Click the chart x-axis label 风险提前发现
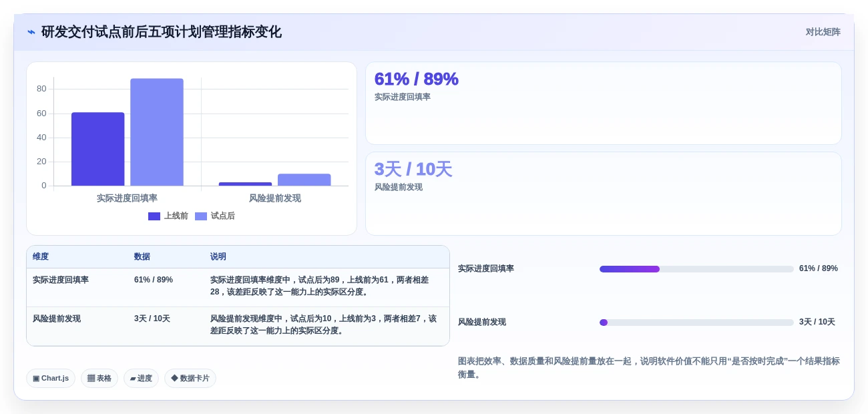This screenshot has height=414, width=868. [x=275, y=198]
